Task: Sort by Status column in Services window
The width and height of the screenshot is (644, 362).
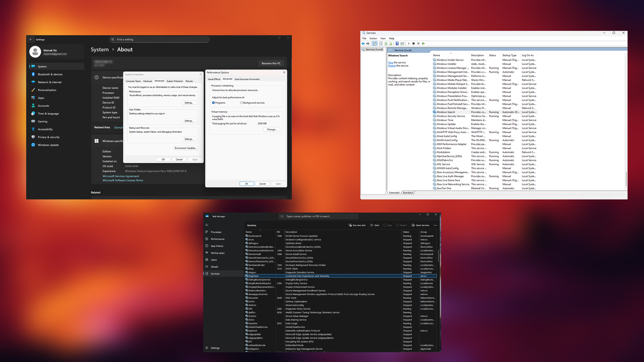Action: (x=494, y=55)
